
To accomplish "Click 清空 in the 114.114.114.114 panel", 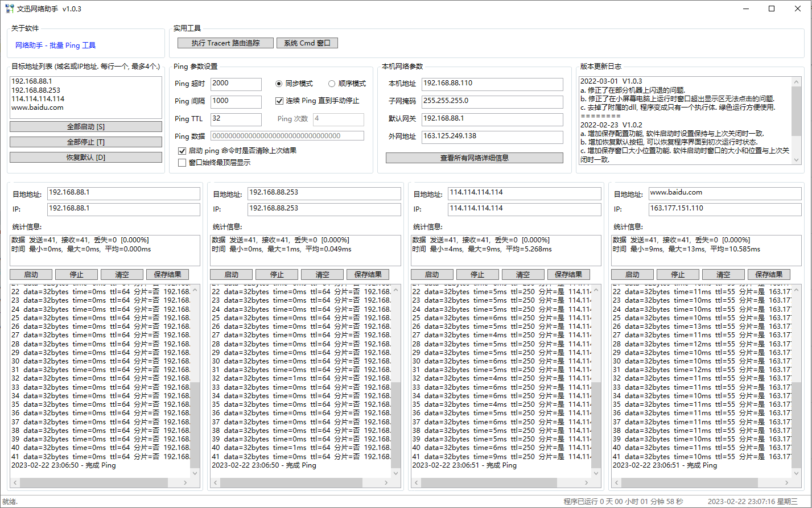I will pyautogui.click(x=522, y=275).
